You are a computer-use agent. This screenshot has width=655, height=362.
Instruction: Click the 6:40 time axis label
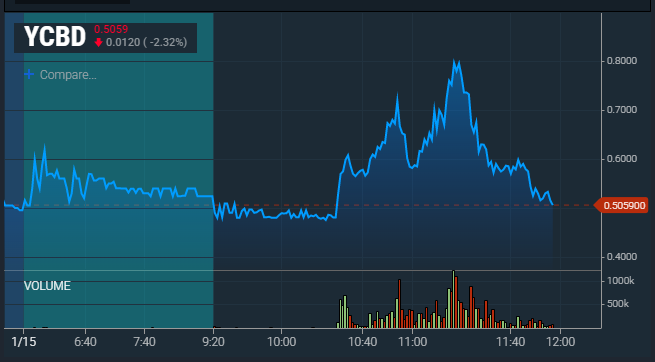click(85, 342)
